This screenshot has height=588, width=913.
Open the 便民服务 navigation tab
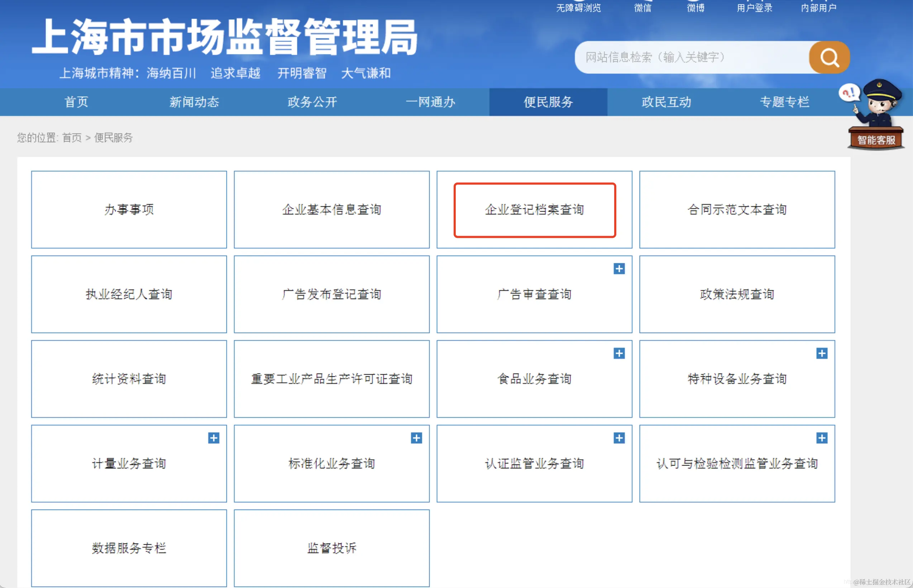pos(548,102)
